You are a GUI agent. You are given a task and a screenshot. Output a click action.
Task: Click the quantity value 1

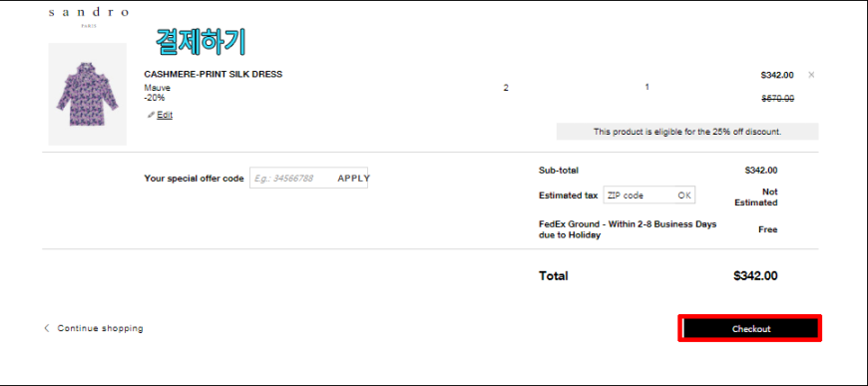click(648, 87)
